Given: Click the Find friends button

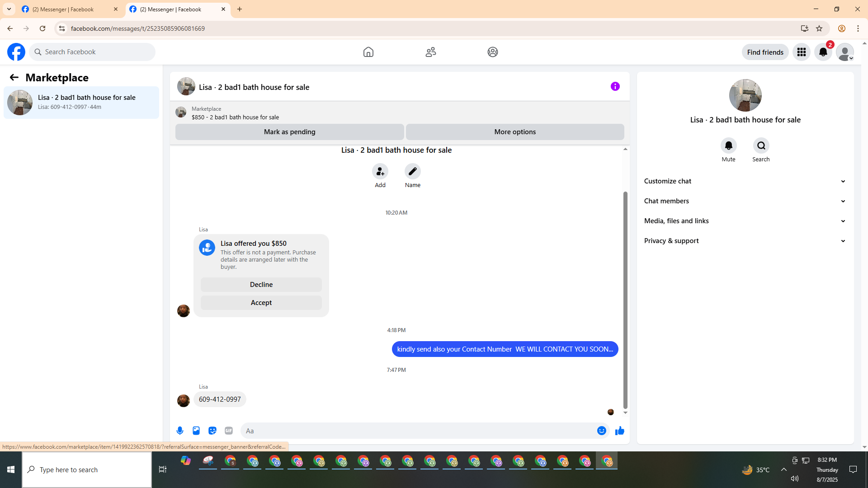Looking at the screenshot, I should tap(765, 52).
